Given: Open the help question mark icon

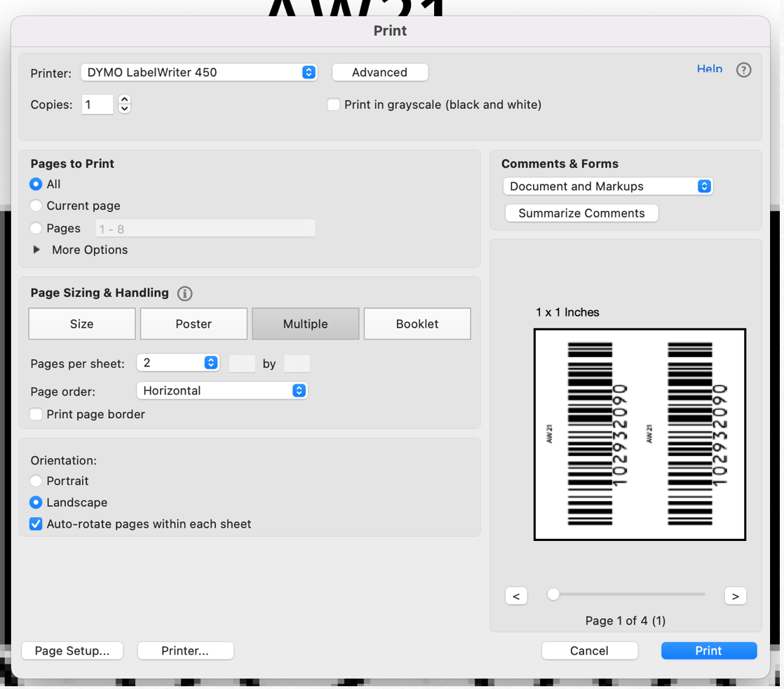Looking at the screenshot, I should pos(743,70).
